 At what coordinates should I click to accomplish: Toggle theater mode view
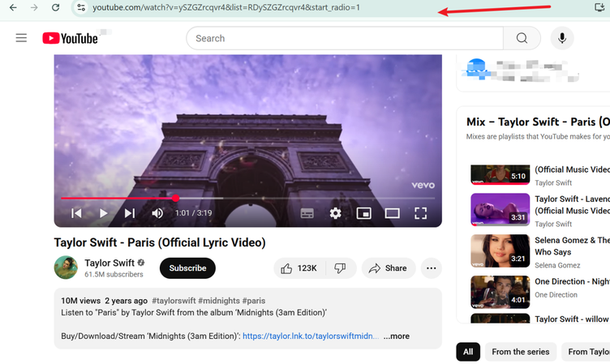point(392,213)
